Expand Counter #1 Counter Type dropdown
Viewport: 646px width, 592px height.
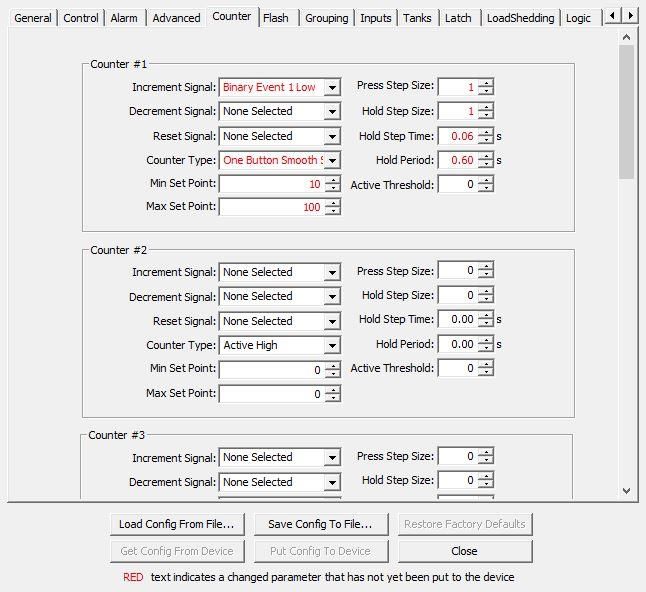pyautogui.click(x=332, y=160)
